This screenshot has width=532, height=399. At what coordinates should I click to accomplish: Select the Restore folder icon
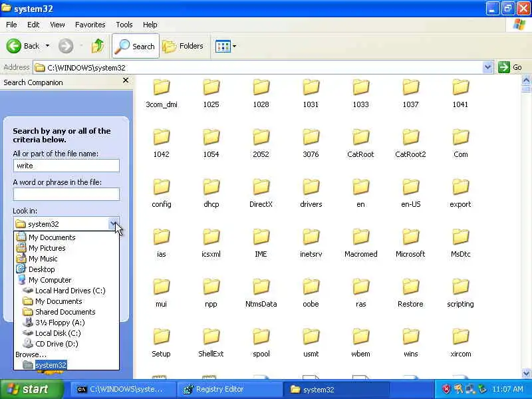(410, 287)
